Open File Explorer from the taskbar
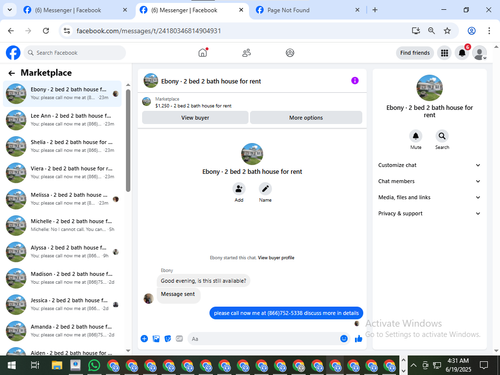Image resolution: width=500 pixels, height=375 pixels. coord(57,366)
